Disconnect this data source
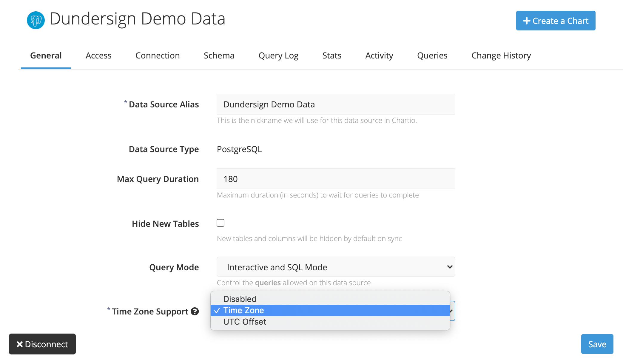Viewport: 623px width, 364px height. click(42, 344)
